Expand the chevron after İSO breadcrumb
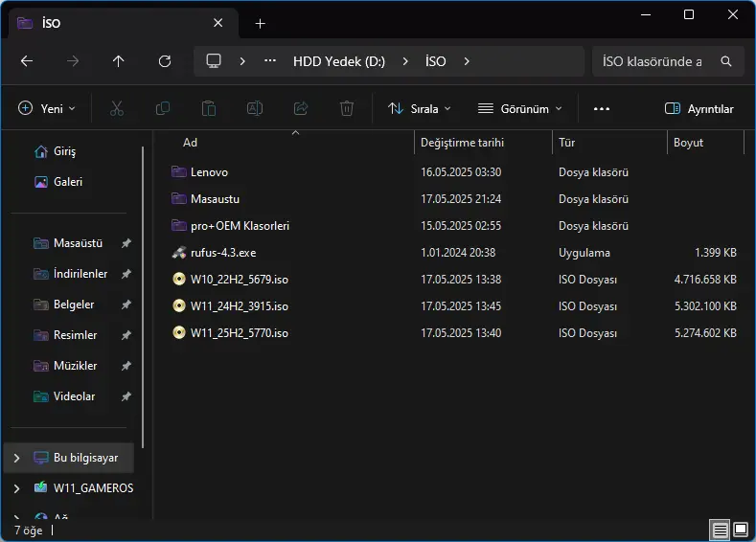 (x=467, y=61)
